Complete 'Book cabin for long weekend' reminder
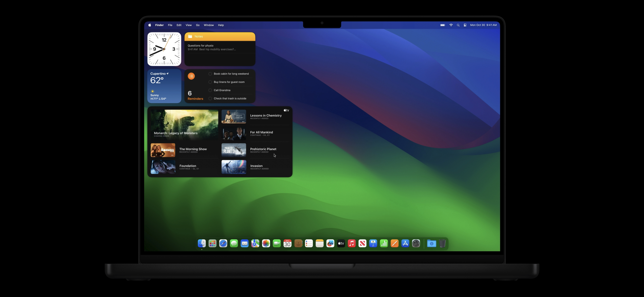This screenshot has width=644, height=297. [x=210, y=74]
